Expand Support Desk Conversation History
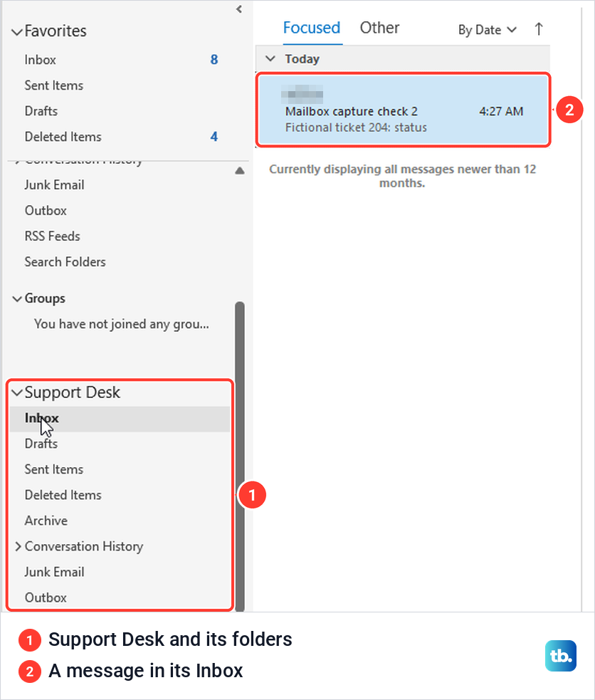The image size is (595, 700). click(x=18, y=546)
